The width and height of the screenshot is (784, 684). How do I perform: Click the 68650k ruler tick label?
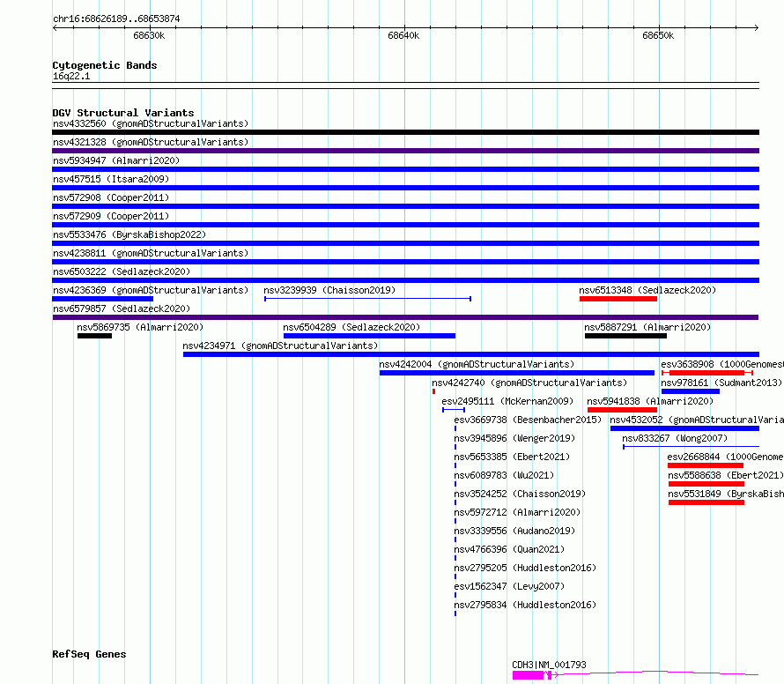[658, 35]
